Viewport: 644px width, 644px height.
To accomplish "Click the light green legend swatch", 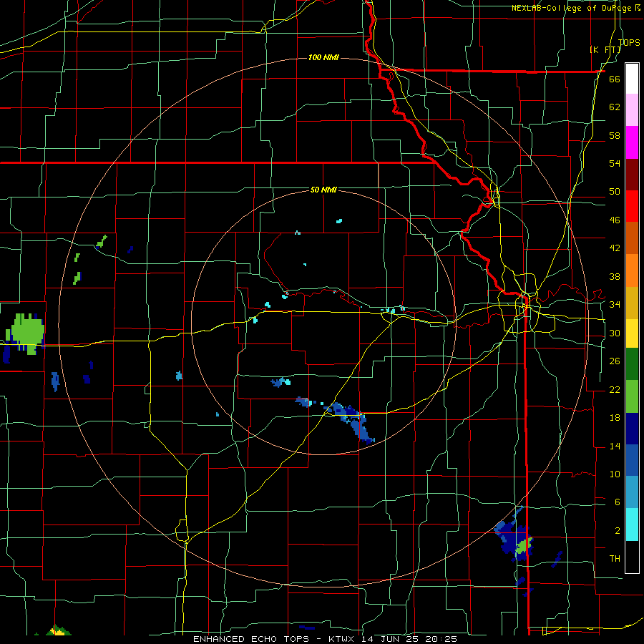I will (632, 396).
